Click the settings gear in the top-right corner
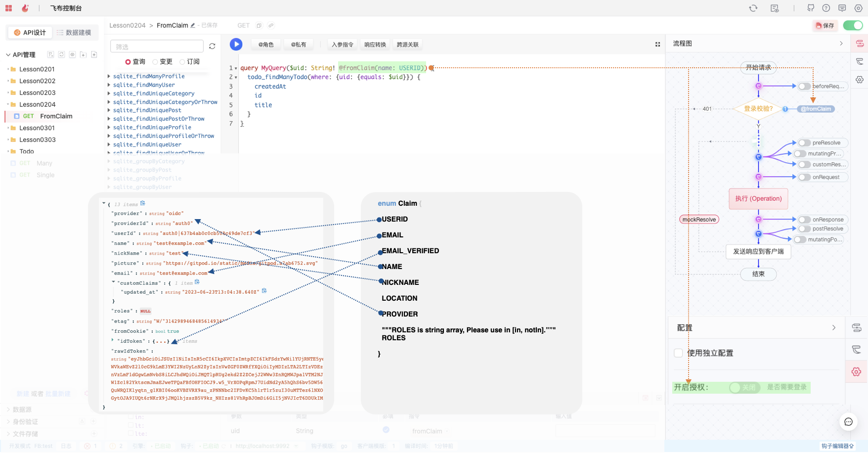Image resolution: width=868 pixels, height=454 pixels. 858,8
